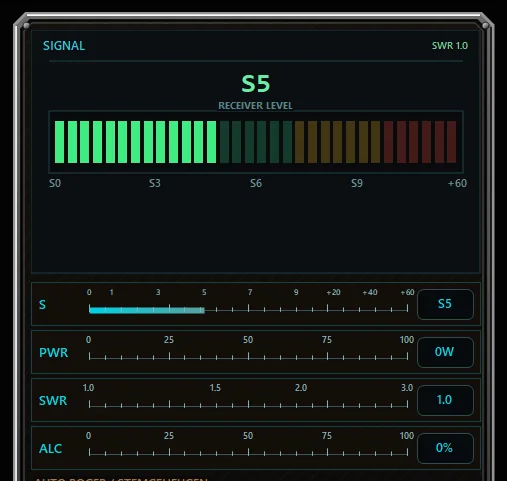Click the cyan S meter bar
Viewport: 507px width, 481px height.
point(147,310)
